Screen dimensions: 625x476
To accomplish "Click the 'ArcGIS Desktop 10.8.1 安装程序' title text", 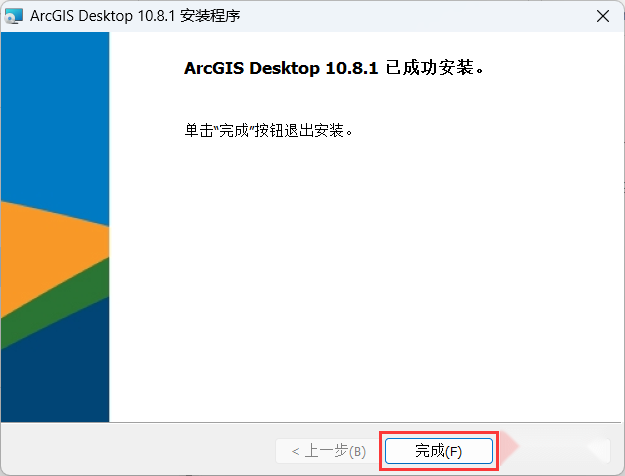I will (x=135, y=16).
